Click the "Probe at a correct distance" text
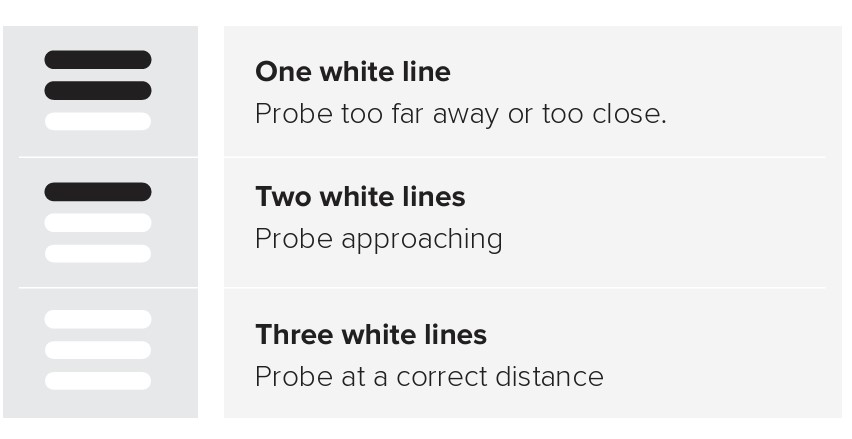This screenshot has height=439, width=852. coord(429,377)
